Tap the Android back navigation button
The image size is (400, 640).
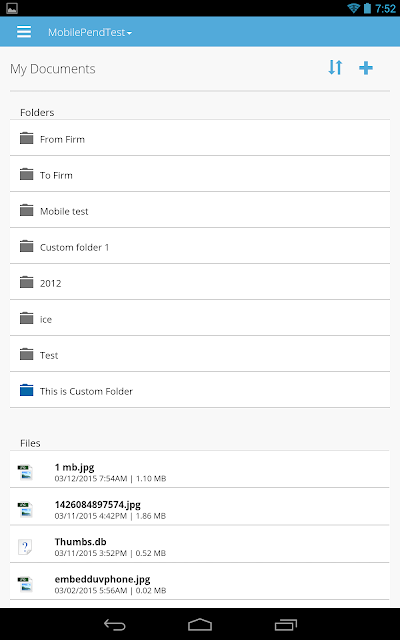coord(115,624)
